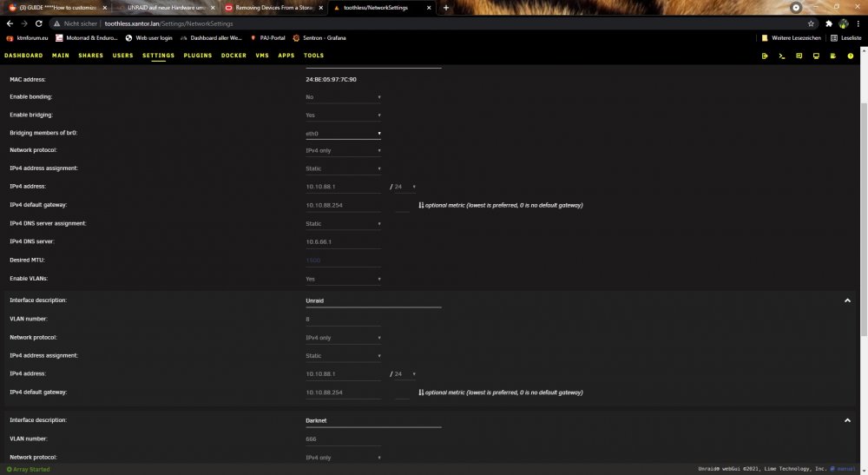Open the web terminal icon
This screenshot has width=868, height=475.
(x=782, y=56)
